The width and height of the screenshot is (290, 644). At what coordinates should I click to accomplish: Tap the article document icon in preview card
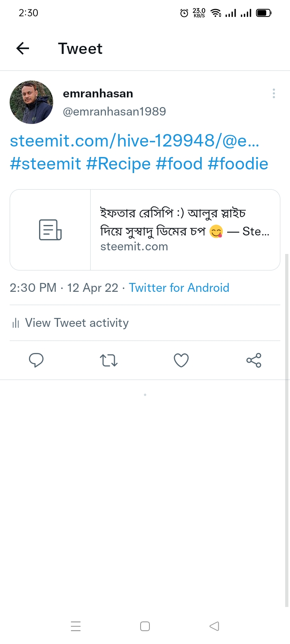tap(50, 230)
